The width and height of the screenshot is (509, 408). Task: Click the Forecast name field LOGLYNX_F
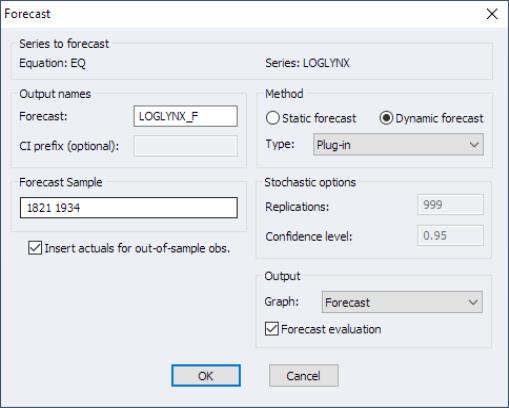tap(185, 116)
